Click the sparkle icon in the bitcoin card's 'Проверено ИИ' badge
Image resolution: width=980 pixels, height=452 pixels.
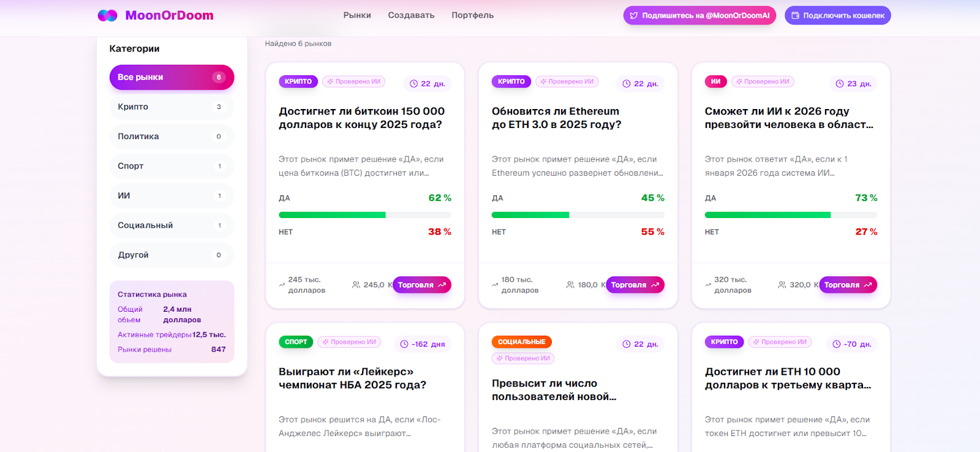point(330,81)
